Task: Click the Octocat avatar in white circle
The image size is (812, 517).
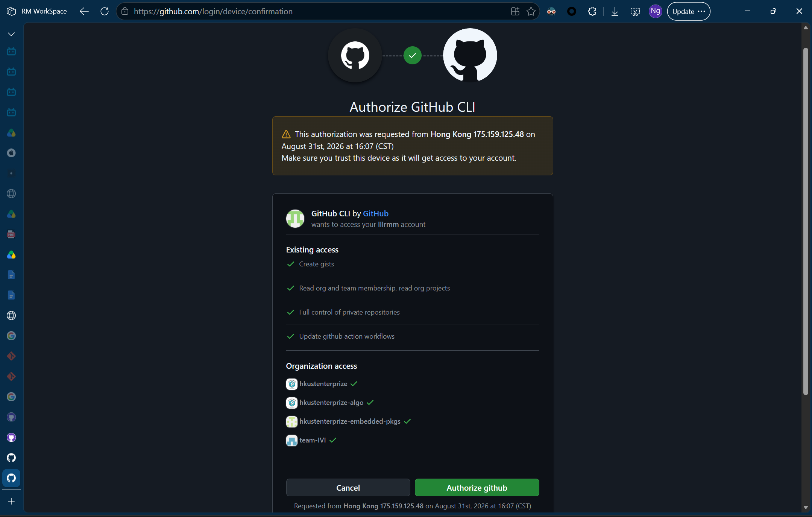Action: [470, 55]
